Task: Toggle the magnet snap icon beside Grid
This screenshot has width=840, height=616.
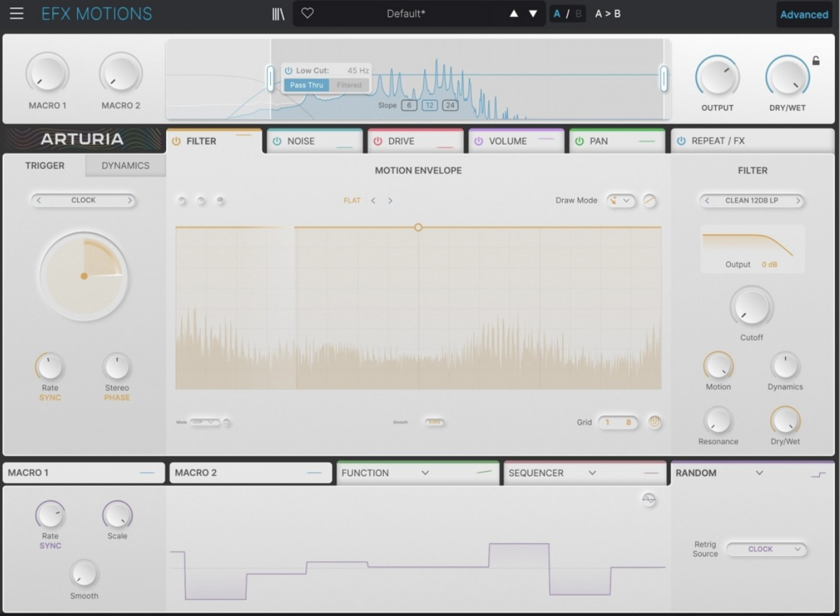Action: pyautogui.click(x=655, y=422)
